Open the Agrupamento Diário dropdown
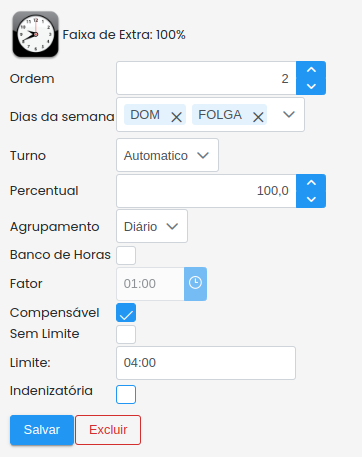The width and height of the screenshot is (362, 457). pyautogui.click(x=152, y=226)
